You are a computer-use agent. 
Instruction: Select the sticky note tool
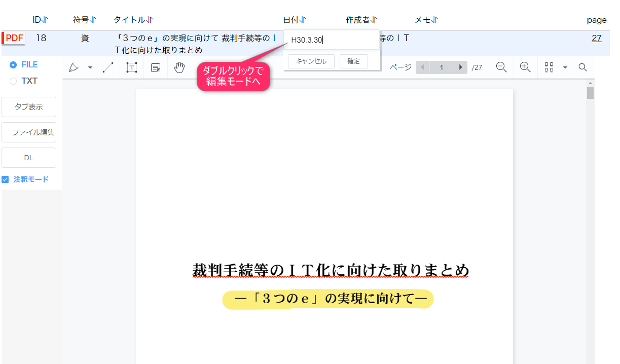coord(156,67)
